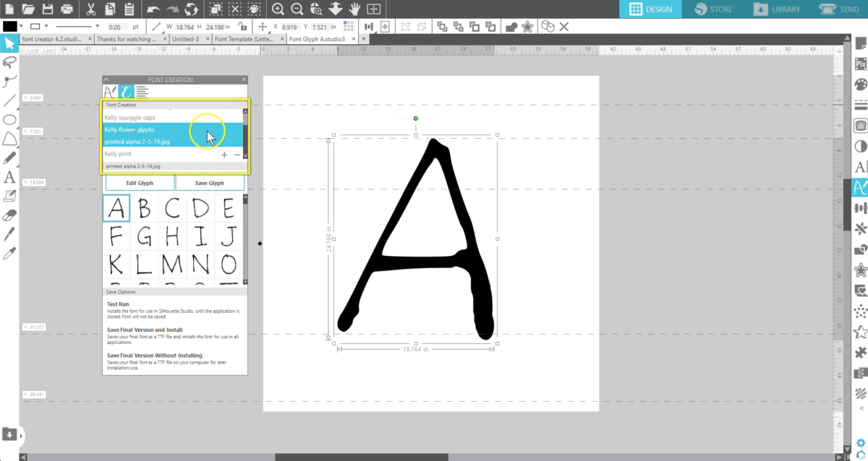This screenshot has height=461, width=868.
Task: Switch to the LIBRARY tab
Action: click(x=778, y=9)
